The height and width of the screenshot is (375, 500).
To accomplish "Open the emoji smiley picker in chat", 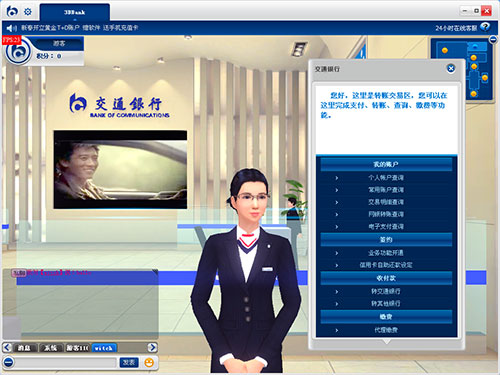I will click(x=149, y=362).
